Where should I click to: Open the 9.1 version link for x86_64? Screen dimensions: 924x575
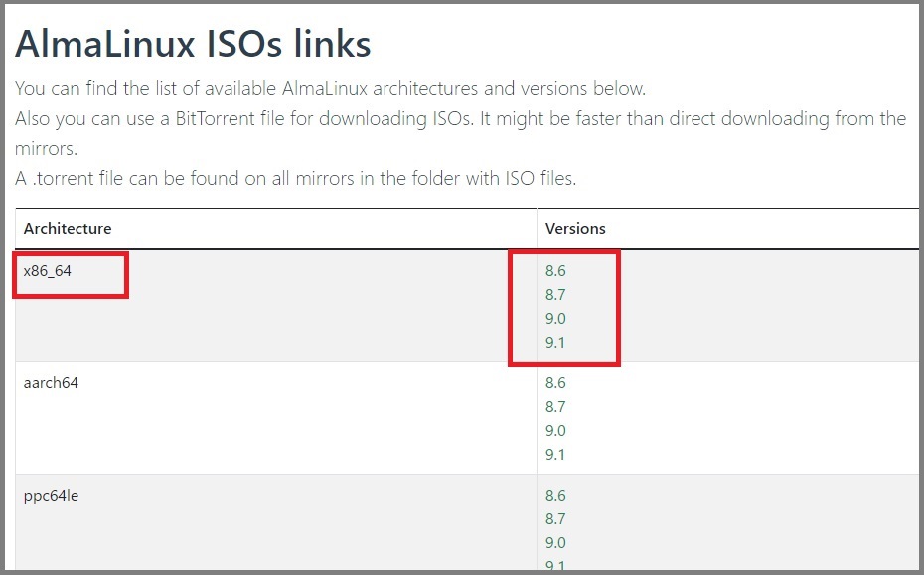tap(555, 343)
